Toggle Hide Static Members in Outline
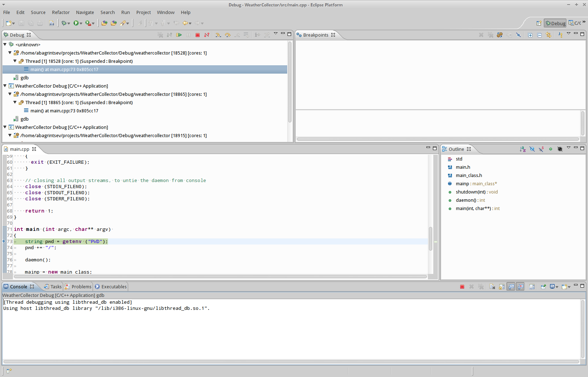 tap(541, 149)
